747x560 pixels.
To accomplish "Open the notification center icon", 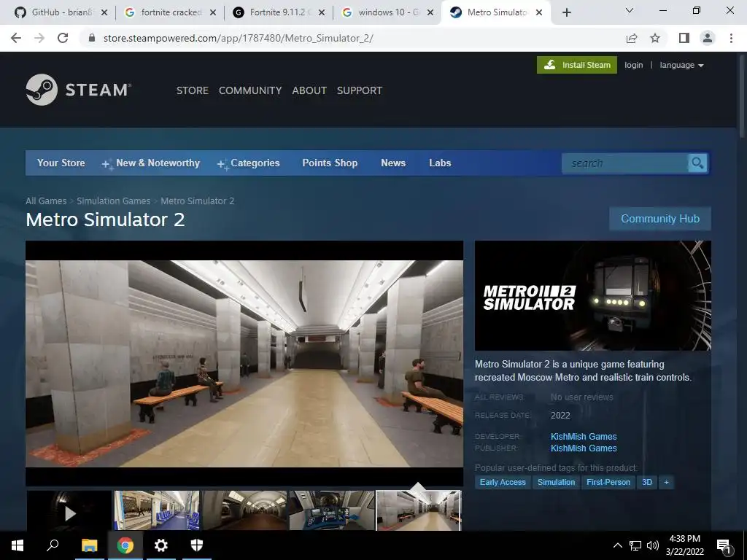I will pyautogui.click(x=724, y=546).
